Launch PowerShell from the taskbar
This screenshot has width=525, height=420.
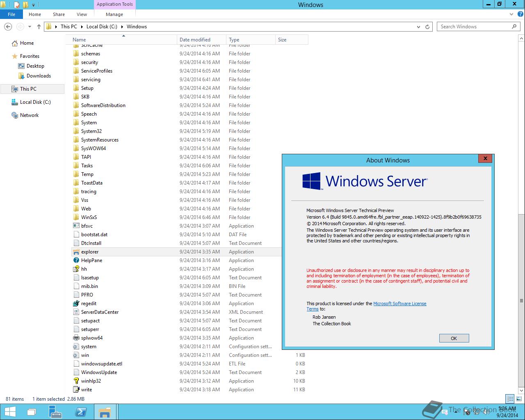80,412
